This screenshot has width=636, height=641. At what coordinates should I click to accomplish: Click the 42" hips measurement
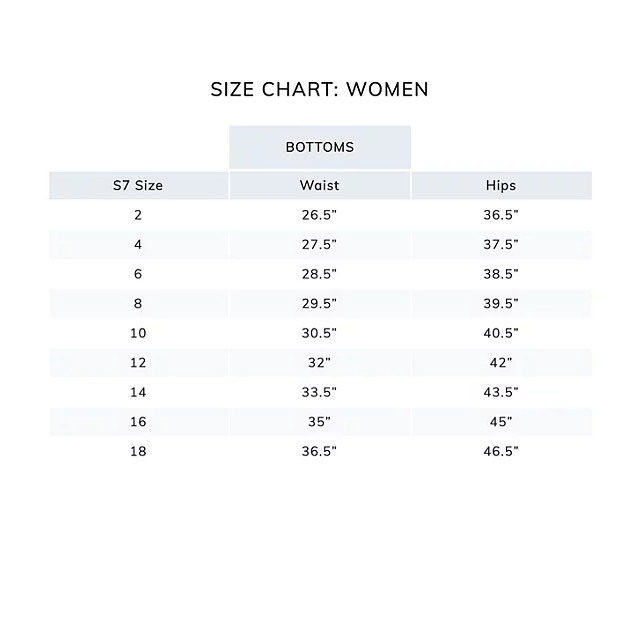pyautogui.click(x=501, y=362)
